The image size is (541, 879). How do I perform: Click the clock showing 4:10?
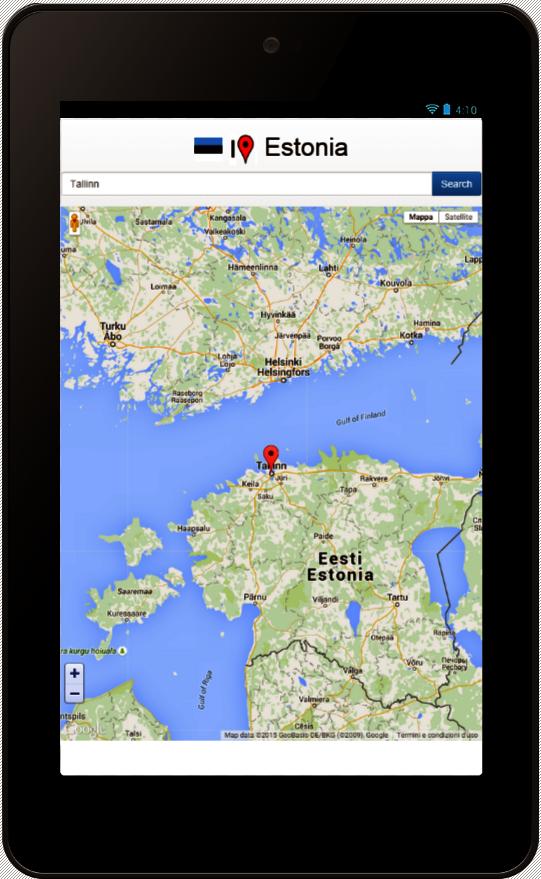466,110
